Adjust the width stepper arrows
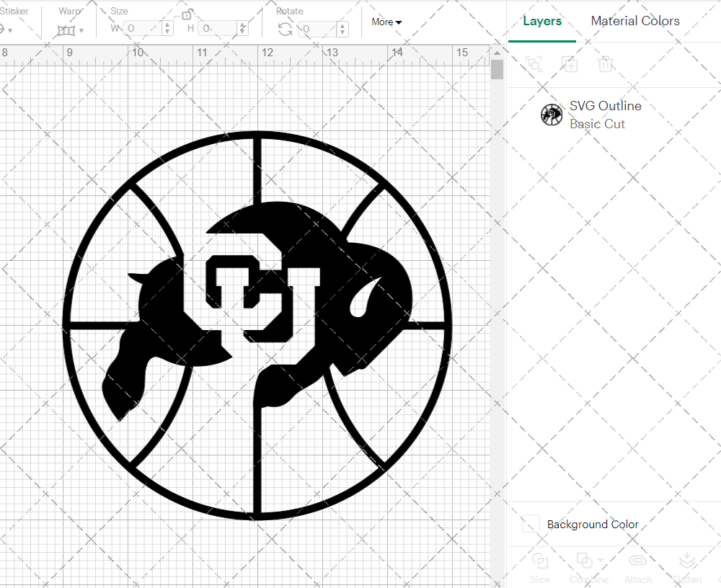The height and width of the screenshot is (588, 721). pos(168,29)
